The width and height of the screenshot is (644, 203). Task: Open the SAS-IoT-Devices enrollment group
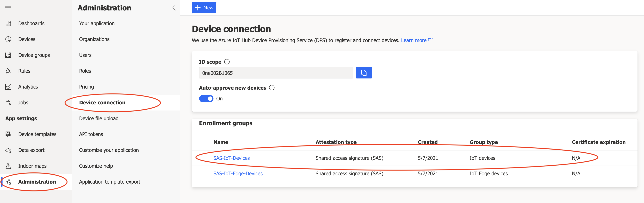click(231, 158)
